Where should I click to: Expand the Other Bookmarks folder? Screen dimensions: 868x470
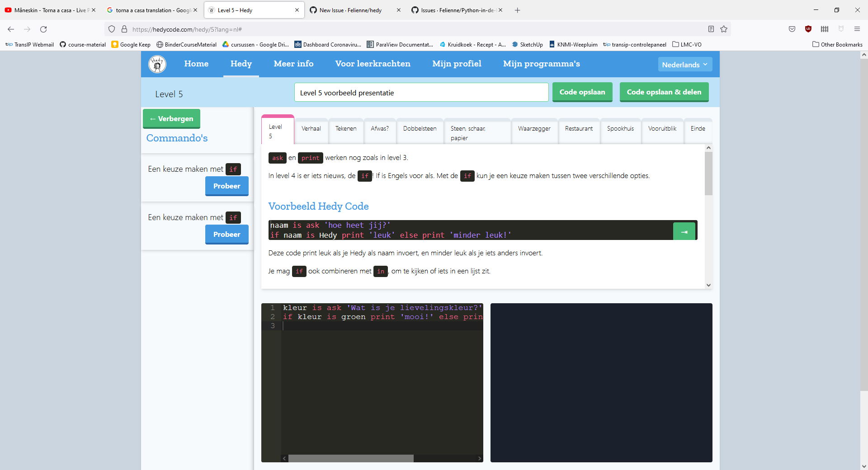point(837,44)
